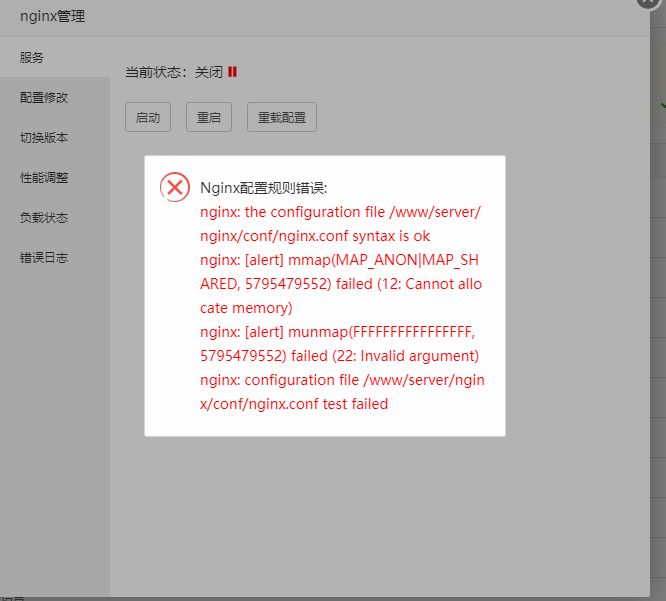The width and height of the screenshot is (666, 601).
Task: Switch to the 配置修改 tab
Action: coord(55,98)
